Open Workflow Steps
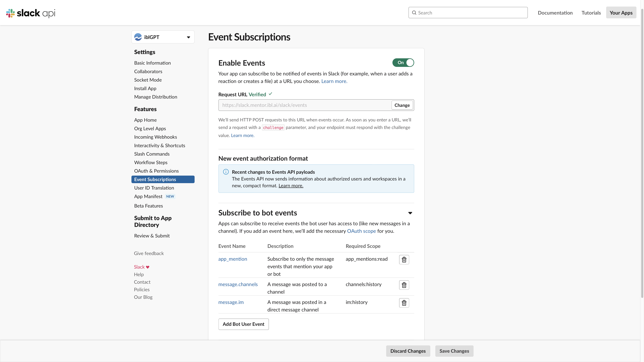This screenshot has height=362, width=644. tap(151, 163)
